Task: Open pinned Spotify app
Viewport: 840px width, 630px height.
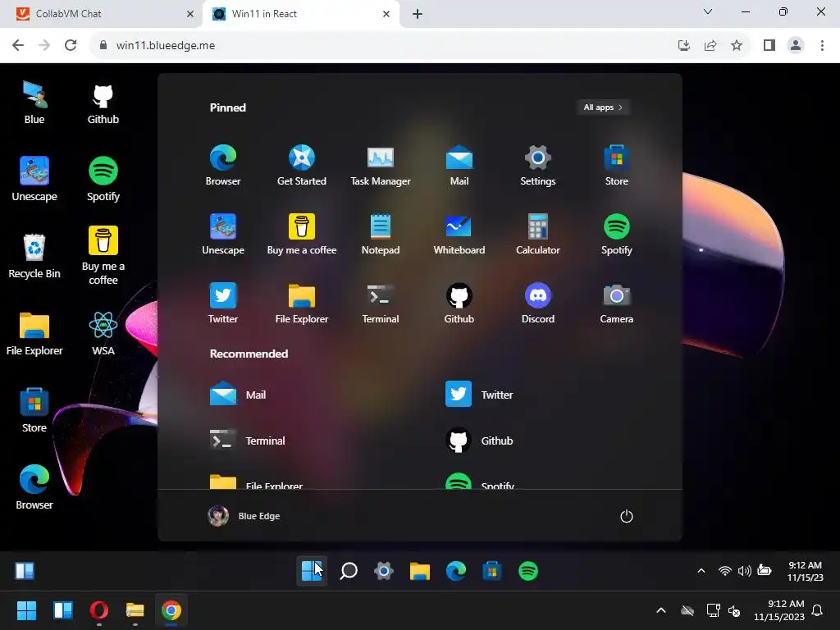Action: coord(617,234)
